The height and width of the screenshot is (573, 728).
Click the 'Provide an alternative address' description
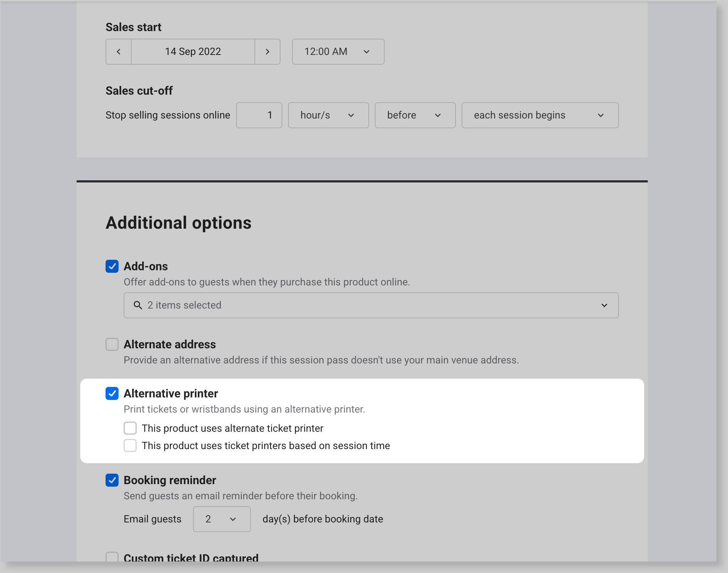point(321,360)
